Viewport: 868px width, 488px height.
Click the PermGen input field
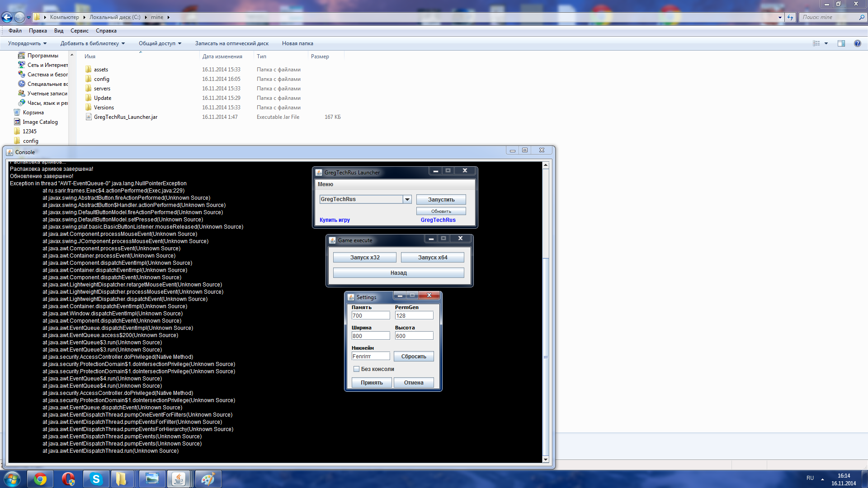coord(414,316)
